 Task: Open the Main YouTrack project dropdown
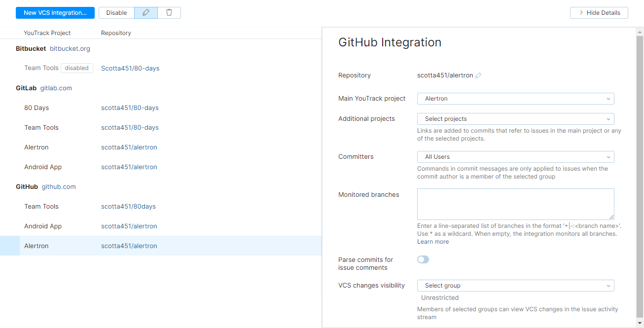pyautogui.click(x=515, y=99)
